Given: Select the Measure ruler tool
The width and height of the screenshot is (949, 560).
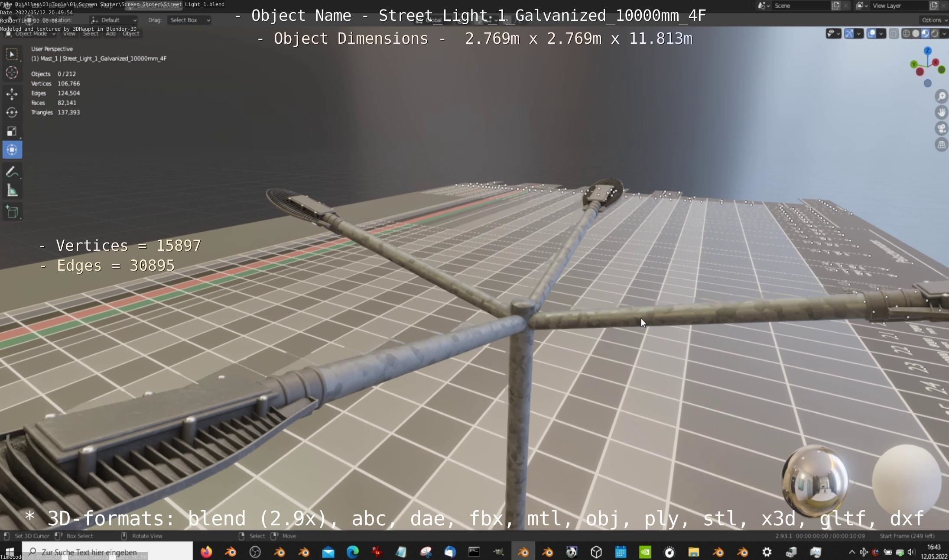Looking at the screenshot, I should point(12,191).
